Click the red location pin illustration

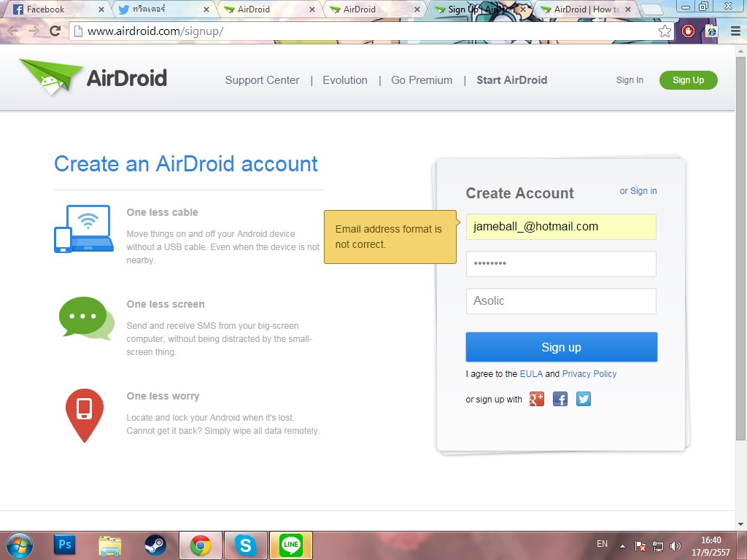pos(85,416)
